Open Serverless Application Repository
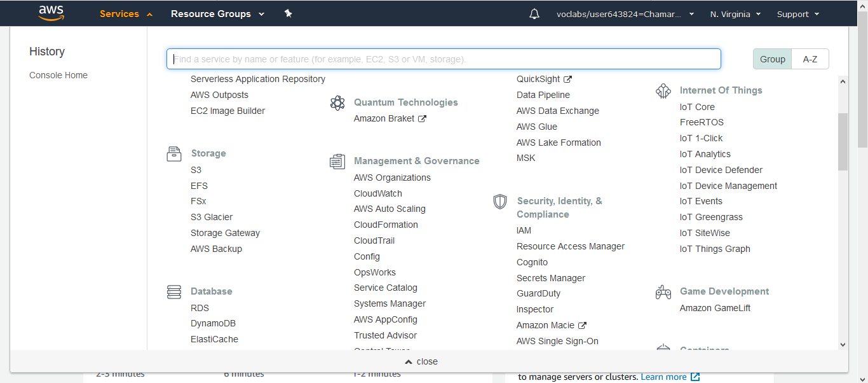 pyautogui.click(x=258, y=79)
